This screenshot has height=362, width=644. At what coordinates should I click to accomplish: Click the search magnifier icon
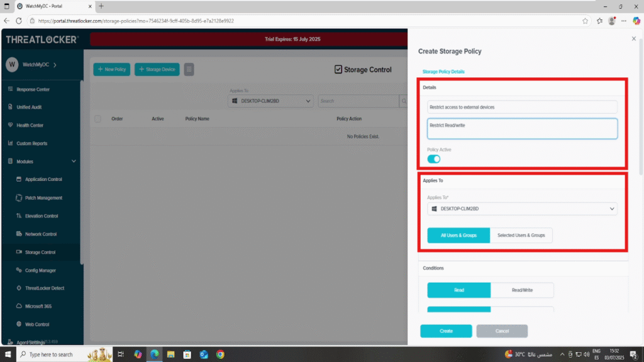coord(404,101)
